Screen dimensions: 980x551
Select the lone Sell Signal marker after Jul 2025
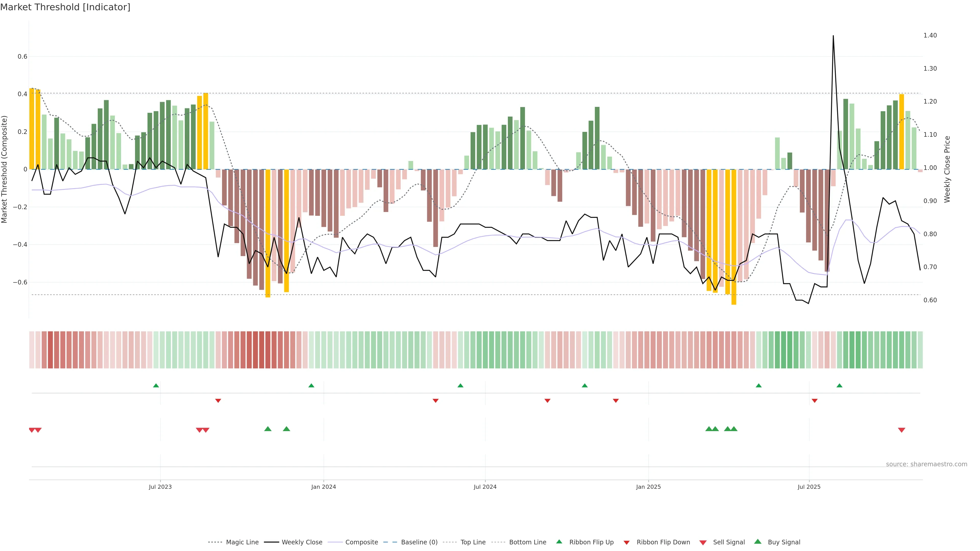pos(901,430)
